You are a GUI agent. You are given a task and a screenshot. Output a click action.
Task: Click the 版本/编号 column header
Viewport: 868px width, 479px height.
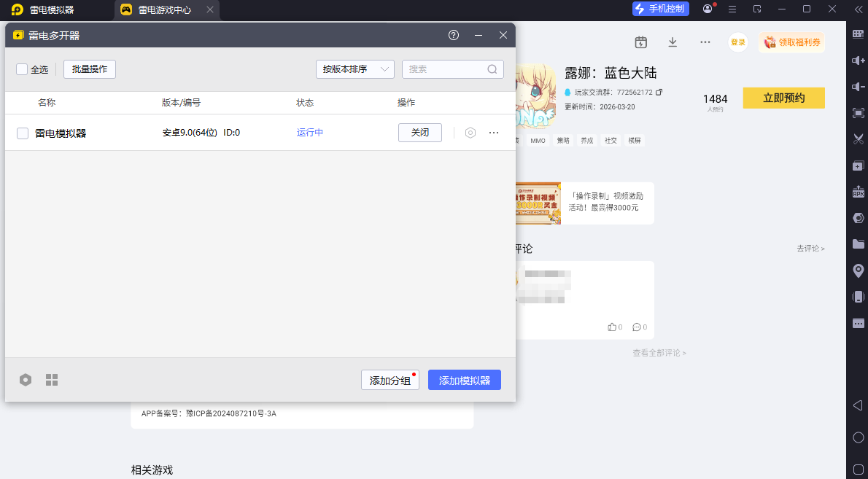pos(181,103)
